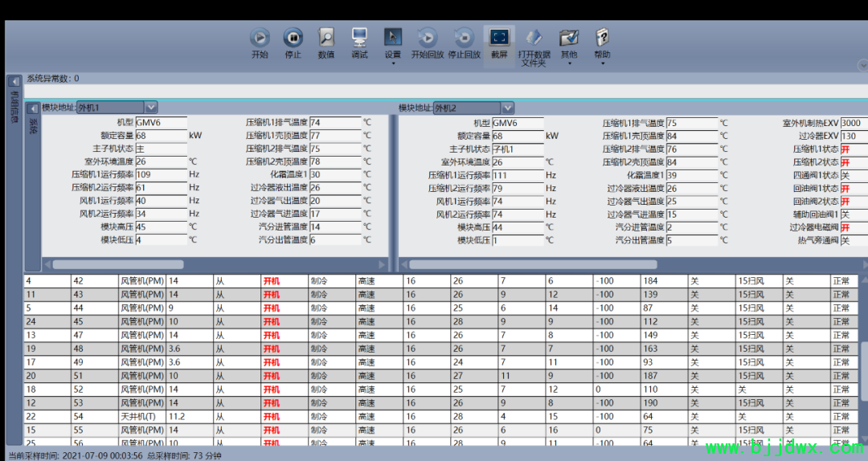Open data folder via 打开数据文件夹 icon

pyautogui.click(x=534, y=38)
